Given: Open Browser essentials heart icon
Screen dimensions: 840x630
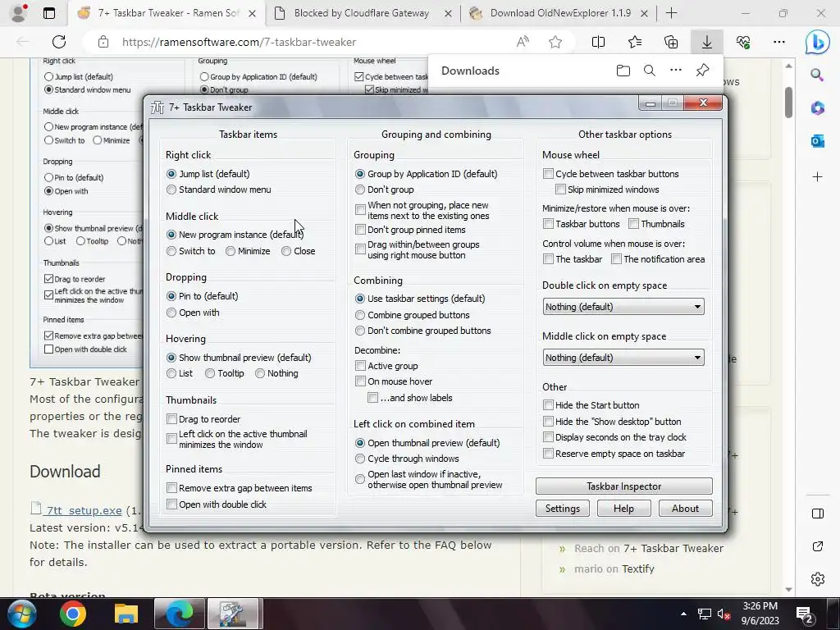Looking at the screenshot, I should [743, 42].
